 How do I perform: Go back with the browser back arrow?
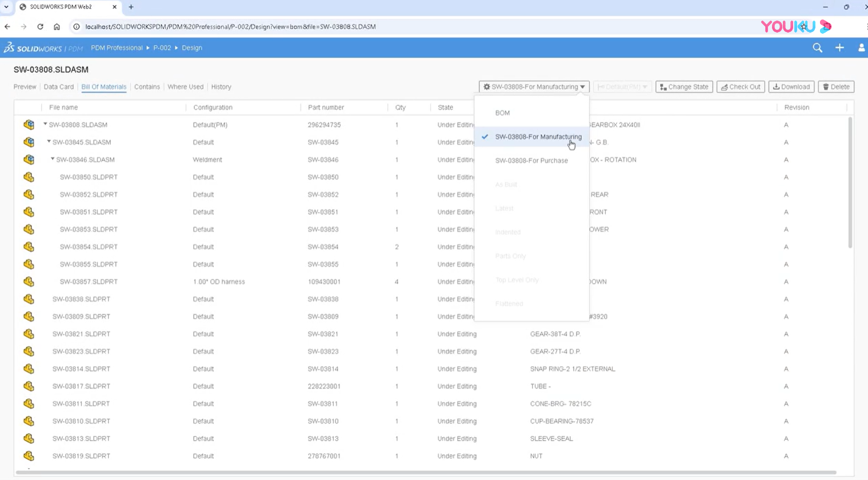pyautogui.click(x=7, y=26)
